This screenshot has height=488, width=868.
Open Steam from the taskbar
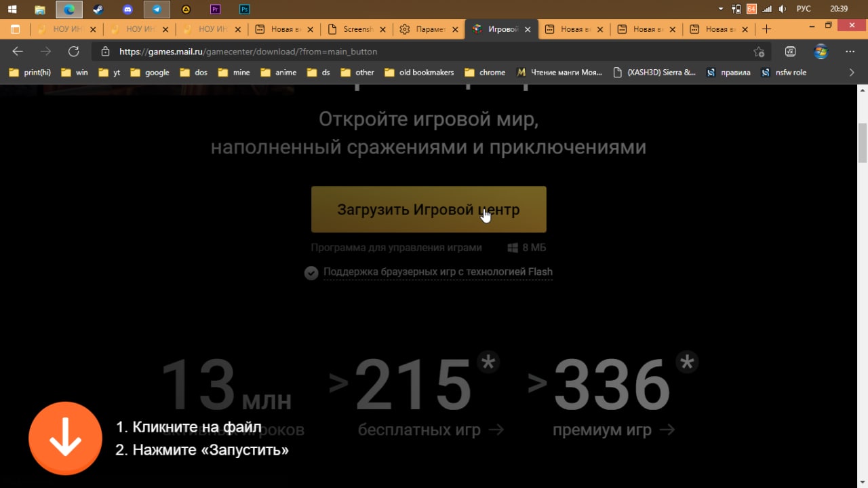click(98, 10)
